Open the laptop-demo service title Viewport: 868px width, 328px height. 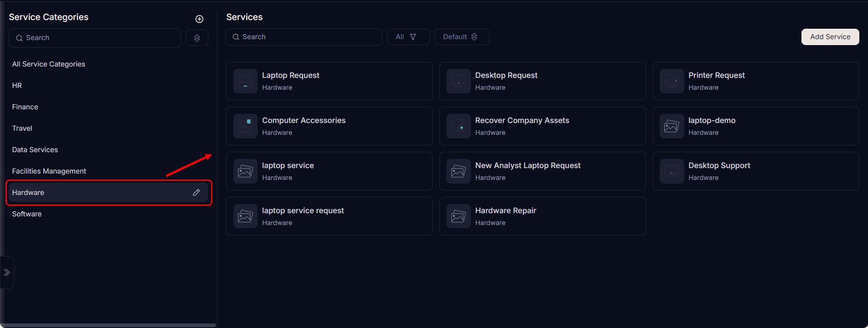[x=712, y=120]
